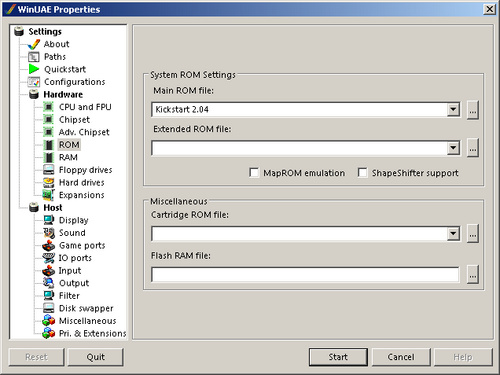Click the Cancel button
500x375 pixels.
click(401, 357)
